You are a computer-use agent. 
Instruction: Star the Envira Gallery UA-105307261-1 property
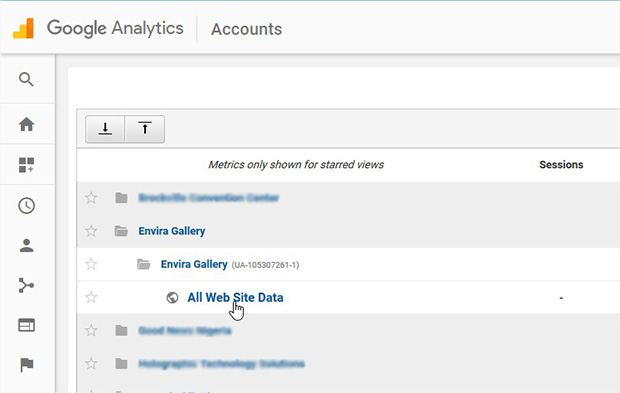pos(91,264)
